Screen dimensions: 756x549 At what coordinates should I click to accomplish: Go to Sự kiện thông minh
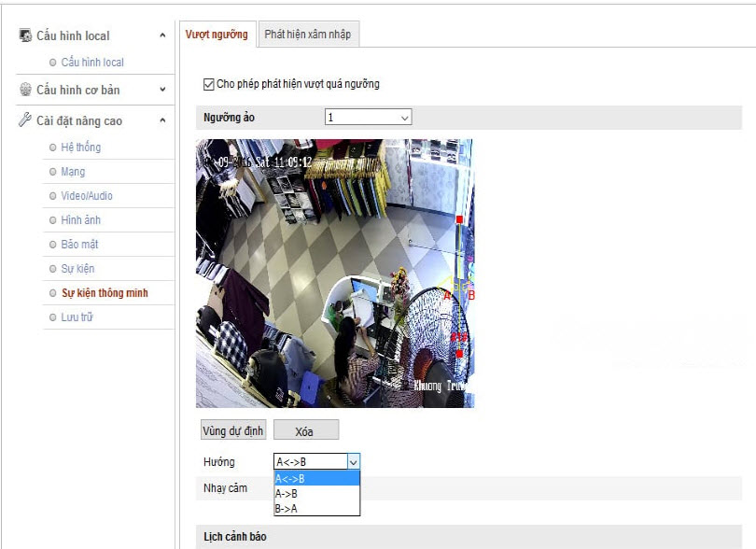(105, 293)
